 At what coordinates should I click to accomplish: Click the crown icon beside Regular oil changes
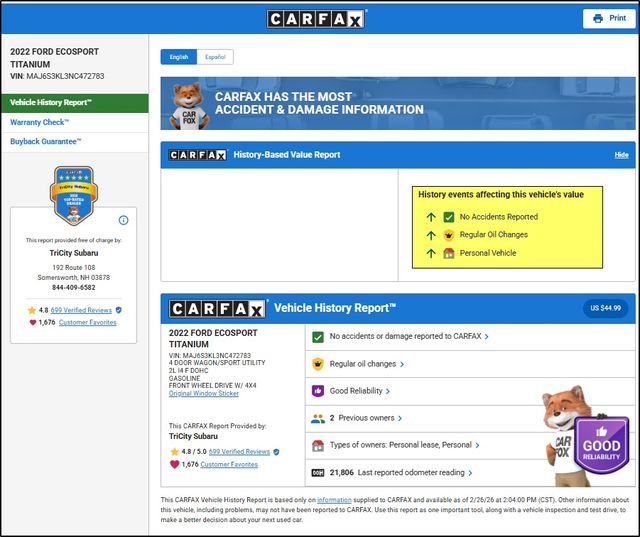pos(318,364)
